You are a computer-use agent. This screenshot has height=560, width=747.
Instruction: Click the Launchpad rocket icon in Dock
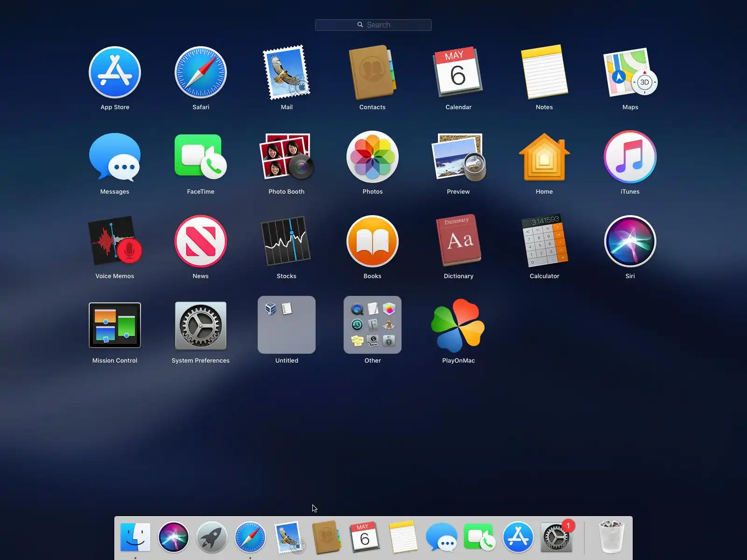pyautogui.click(x=212, y=538)
